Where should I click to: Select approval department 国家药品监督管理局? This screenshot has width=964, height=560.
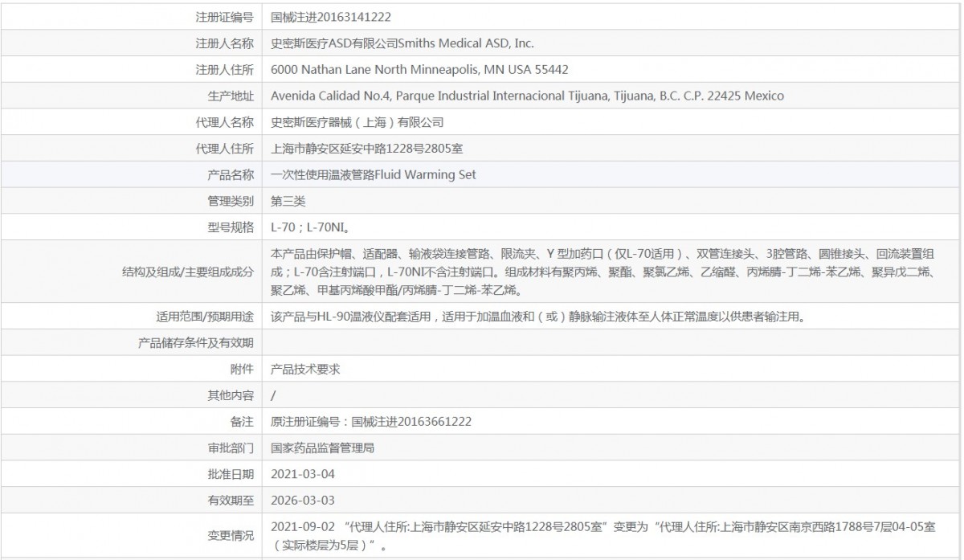[x=323, y=448]
